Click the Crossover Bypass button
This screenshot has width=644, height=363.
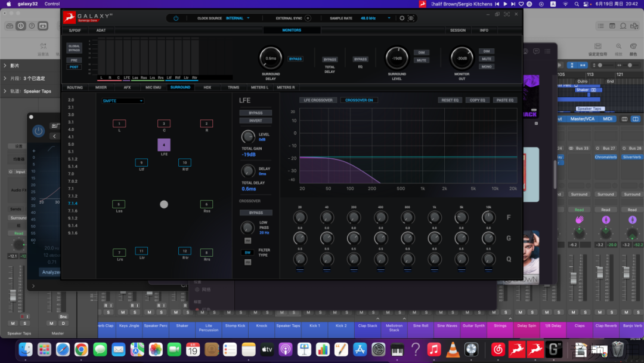[256, 213]
